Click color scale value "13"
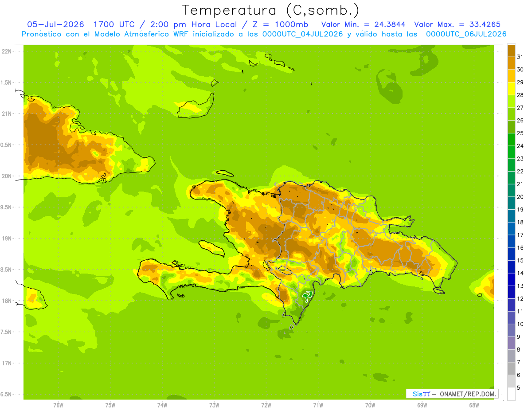This screenshot has height=411, width=532. point(520,286)
